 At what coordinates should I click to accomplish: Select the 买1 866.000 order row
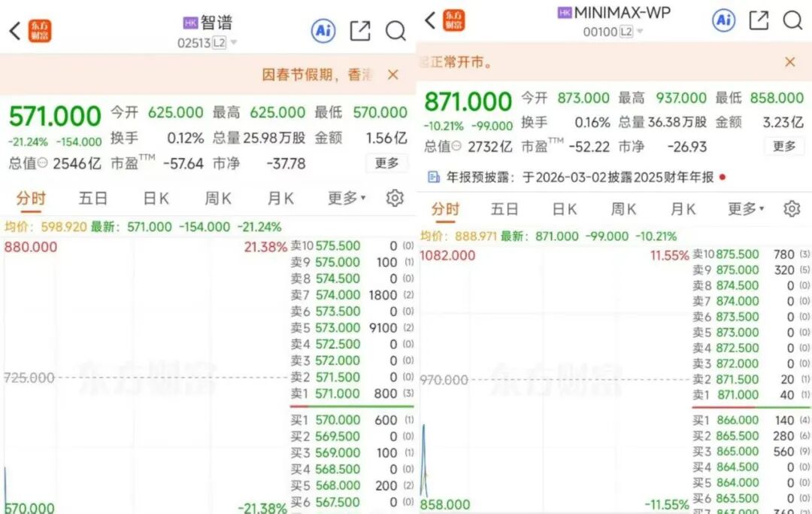point(751,420)
